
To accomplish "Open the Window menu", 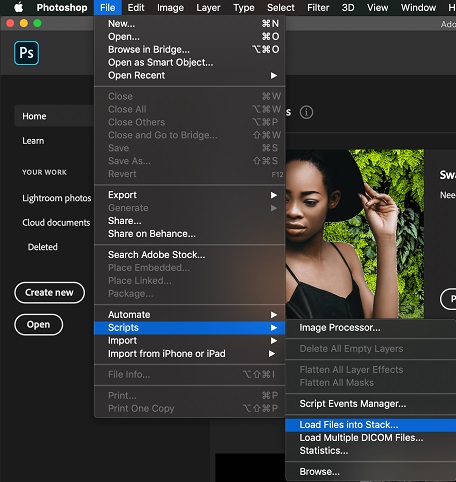I will (418, 7).
